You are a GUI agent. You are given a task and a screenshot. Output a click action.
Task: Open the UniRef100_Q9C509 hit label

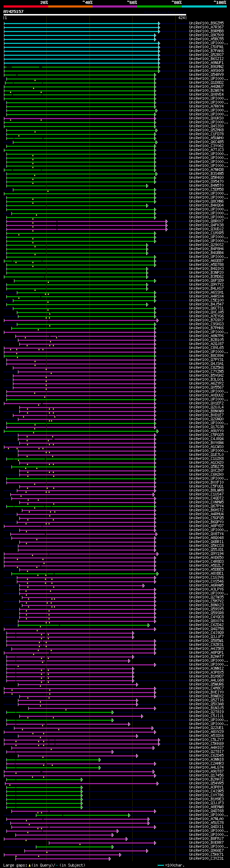point(206,35)
